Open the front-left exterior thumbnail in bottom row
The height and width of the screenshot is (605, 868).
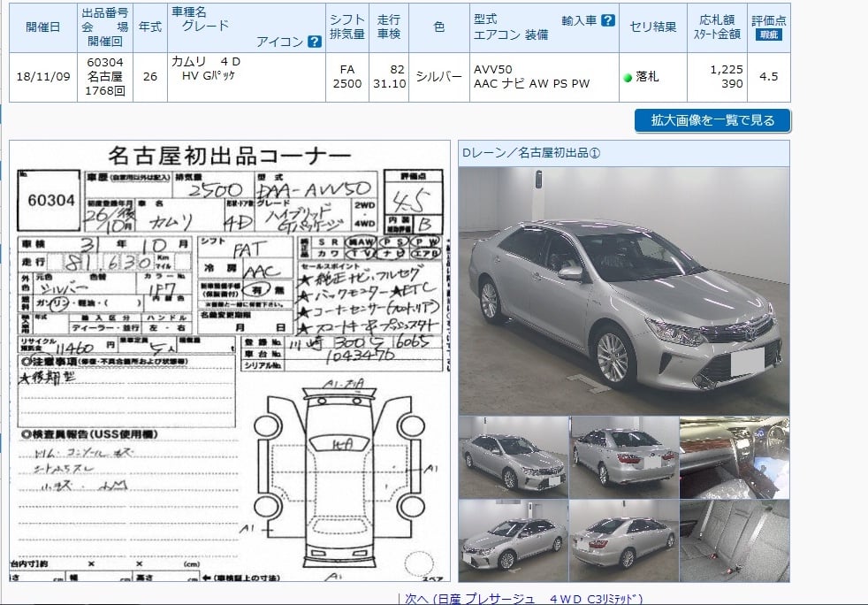(514, 540)
